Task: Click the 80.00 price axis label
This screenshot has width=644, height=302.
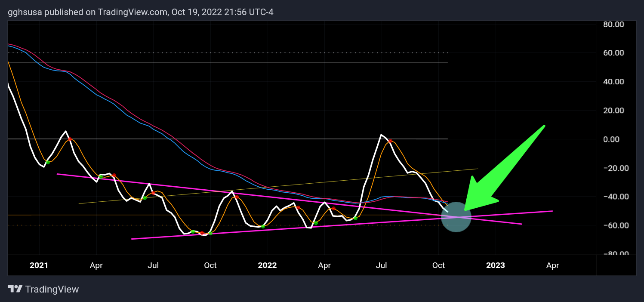Action: point(613,25)
